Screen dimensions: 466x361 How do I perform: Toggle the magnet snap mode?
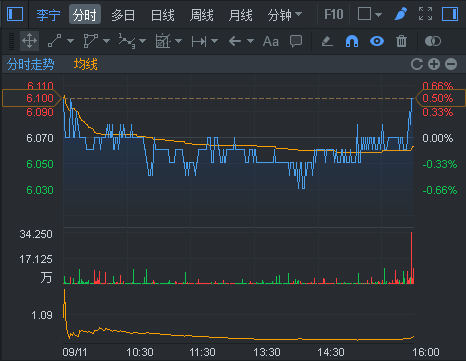coord(352,41)
